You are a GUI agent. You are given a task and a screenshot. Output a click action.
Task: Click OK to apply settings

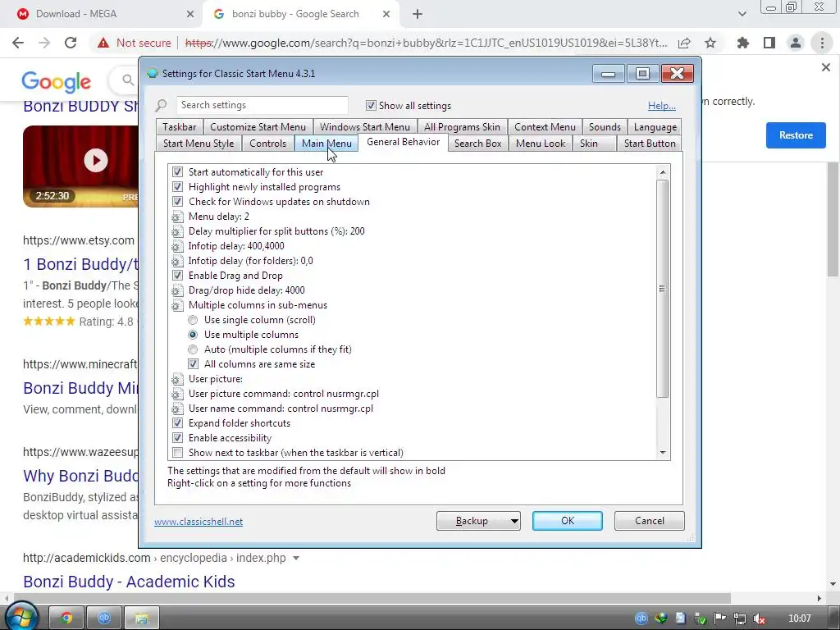tap(568, 521)
